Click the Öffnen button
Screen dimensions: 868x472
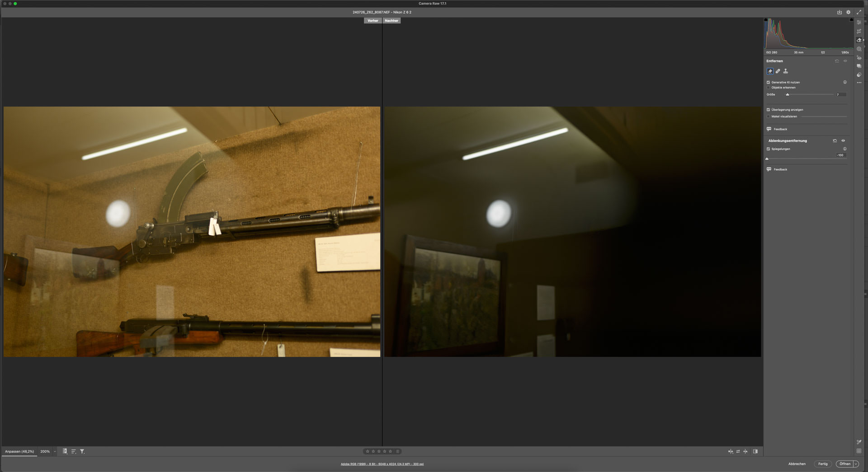(x=844, y=464)
